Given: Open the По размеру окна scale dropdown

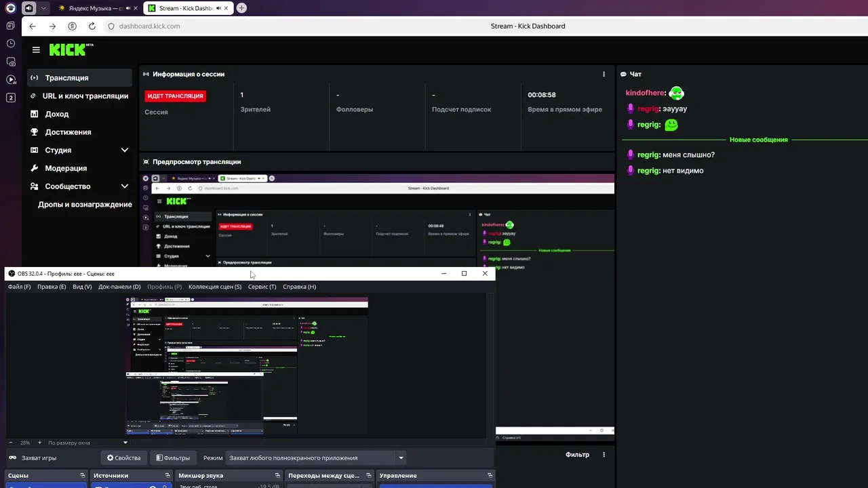Looking at the screenshot, I should point(87,443).
